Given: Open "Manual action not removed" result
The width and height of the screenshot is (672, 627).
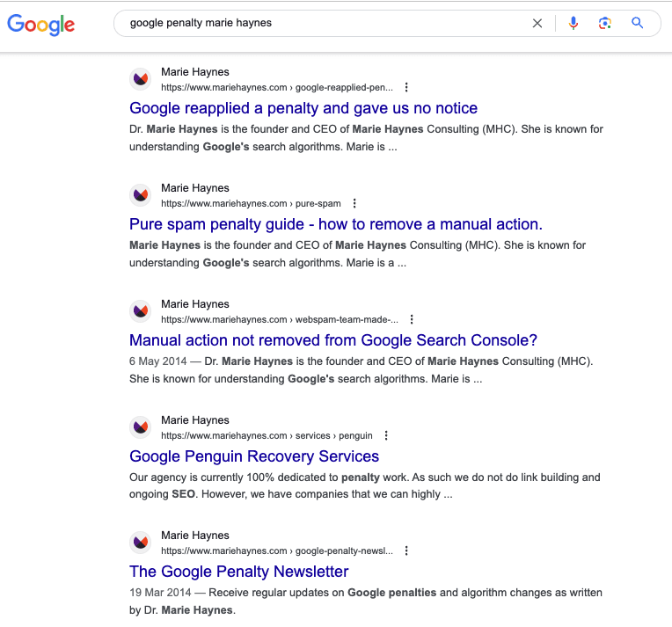Looking at the screenshot, I should 333,340.
